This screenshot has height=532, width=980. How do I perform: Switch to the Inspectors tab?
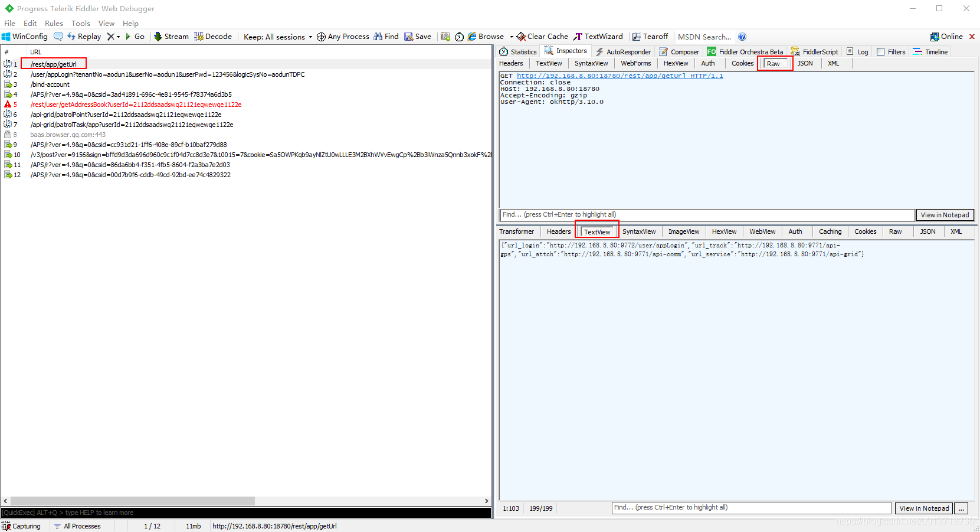[566, 51]
